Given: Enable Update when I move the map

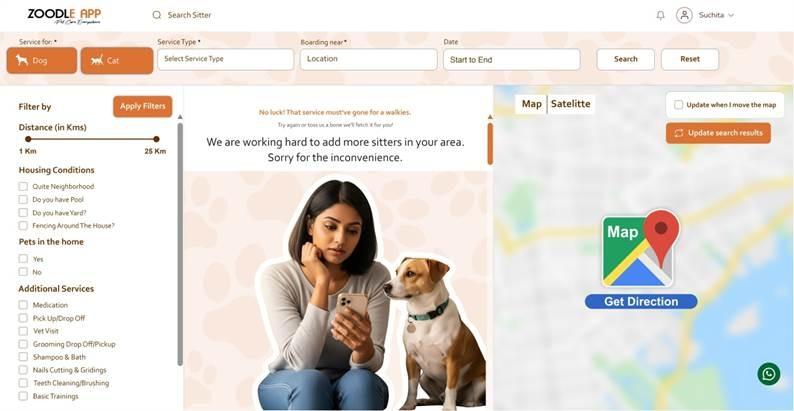Looking at the screenshot, I should point(679,105).
